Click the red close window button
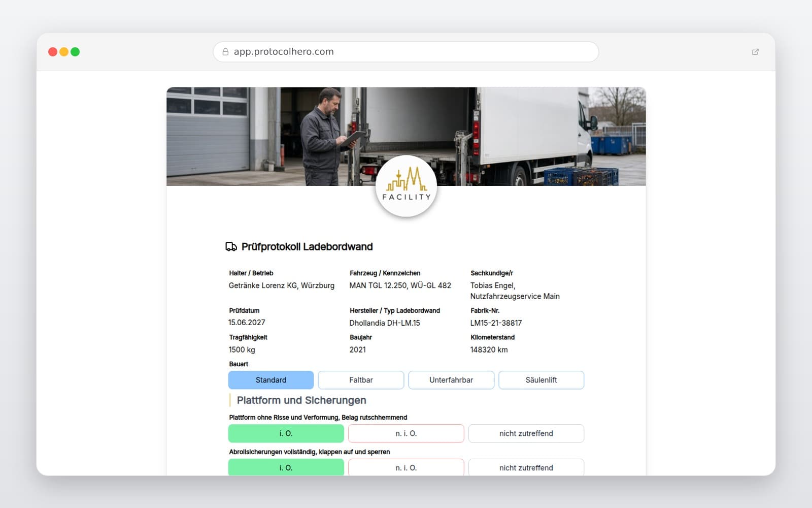 click(x=53, y=52)
